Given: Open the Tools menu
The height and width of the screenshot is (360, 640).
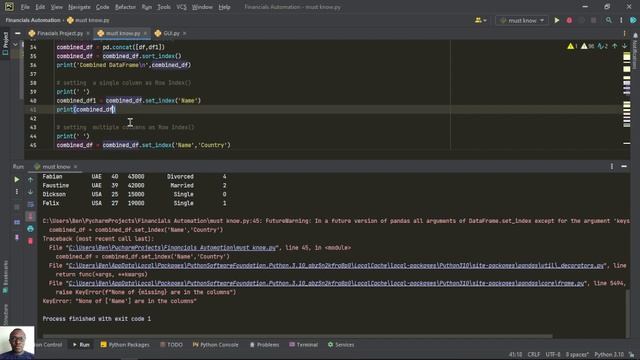Looking at the screenshot, I should pyautogui.click(x=164, y=7).
